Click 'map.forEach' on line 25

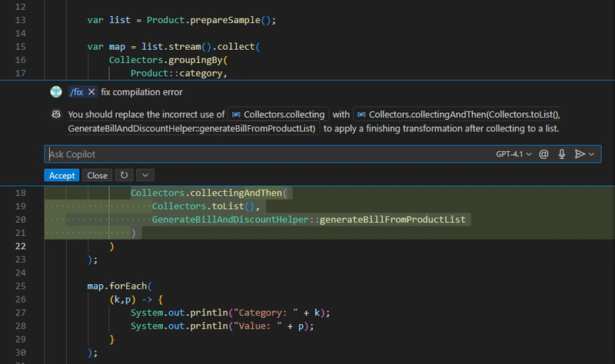point(117,286)
